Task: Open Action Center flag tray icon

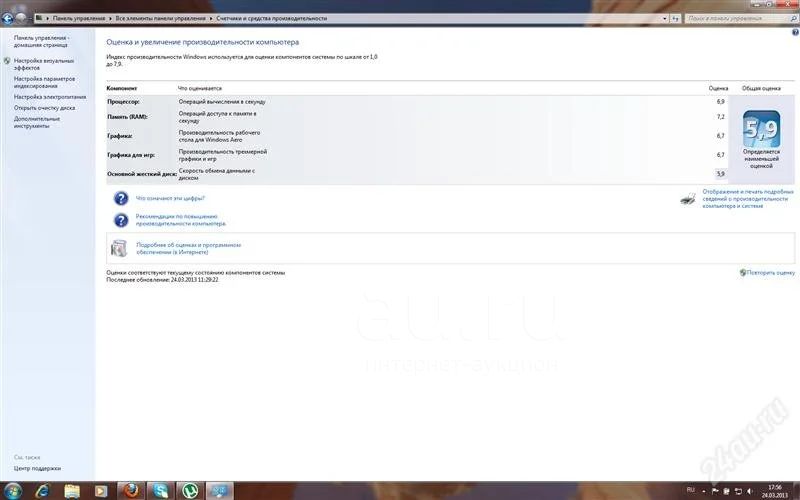Action: click(715, 491)
